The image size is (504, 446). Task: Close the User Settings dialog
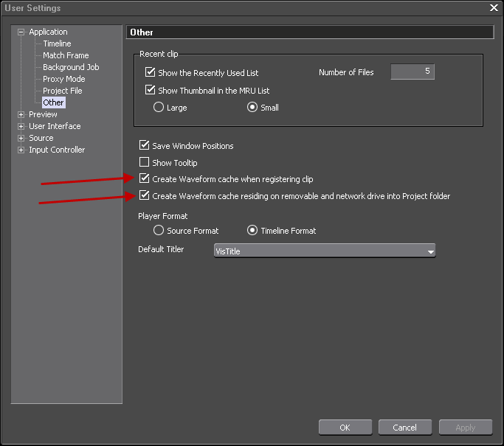(x=494, y=8)
